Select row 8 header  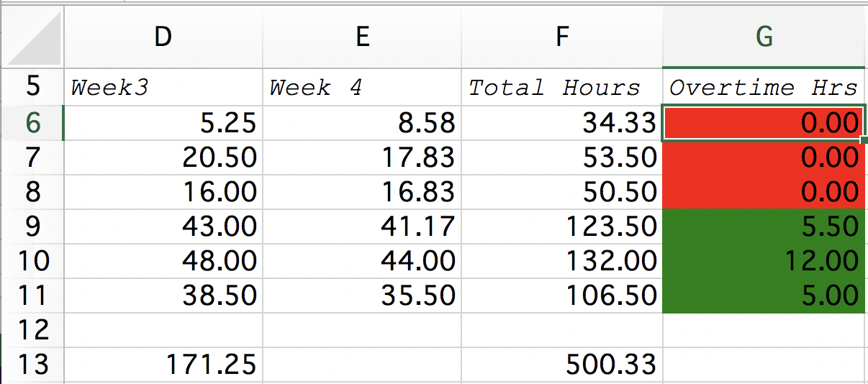pos(32,192)
